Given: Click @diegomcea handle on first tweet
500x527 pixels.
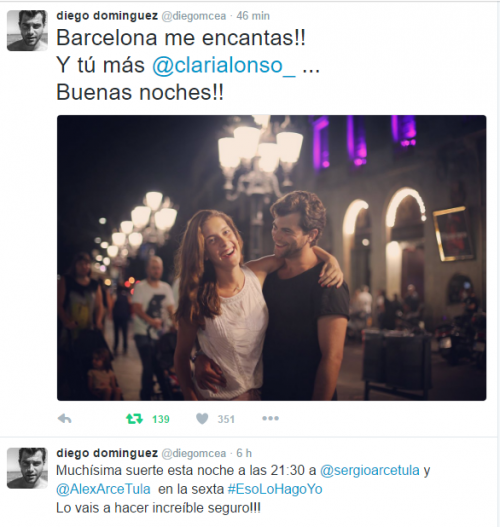Looking at the screenshot, I should [x=194, y=16].
